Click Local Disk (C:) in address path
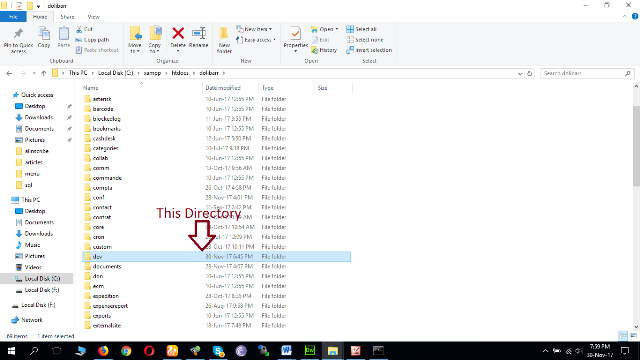This screenshot has height=360, width=640. (116, 73)
